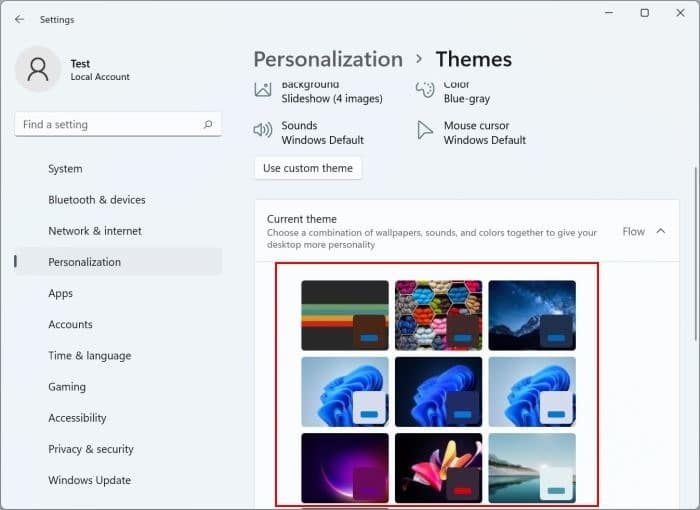
Task: Go to Time & language settings
Action: coord(118,355)
